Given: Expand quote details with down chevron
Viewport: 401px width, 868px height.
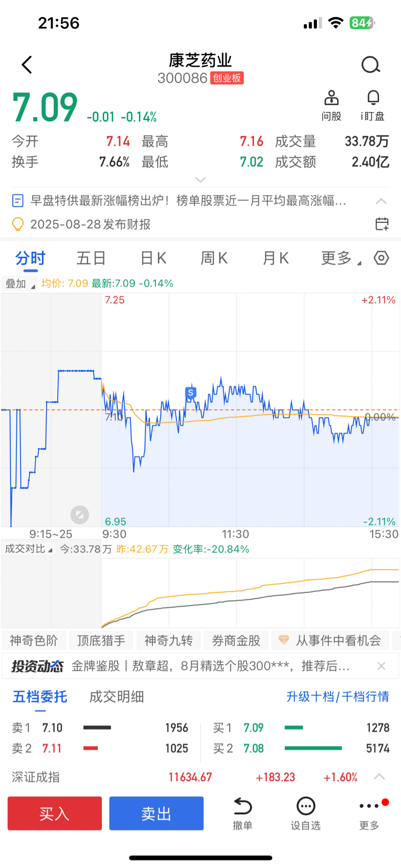Looking at the screenshot, I should (200, 180).
